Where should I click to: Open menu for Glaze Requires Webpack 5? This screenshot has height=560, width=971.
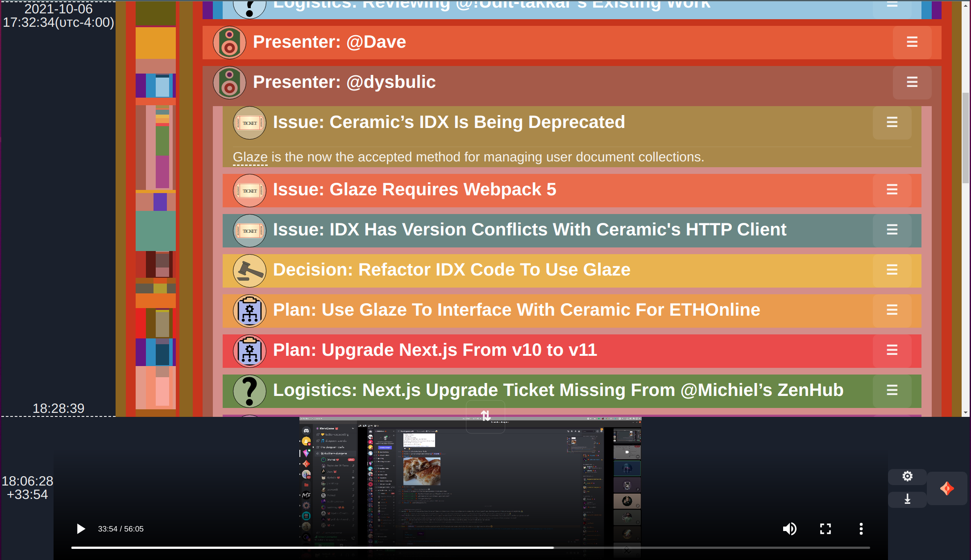point(892,190)
